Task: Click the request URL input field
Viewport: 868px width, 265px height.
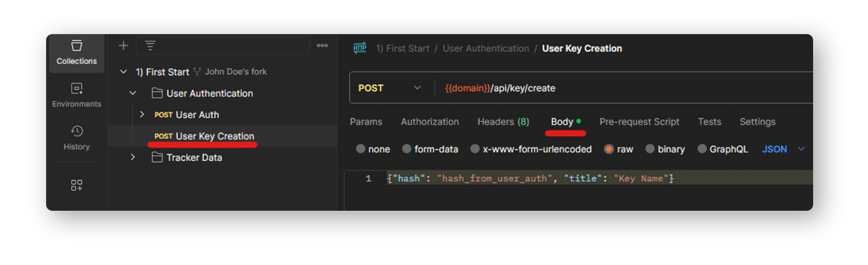Action: [x=622, y=88]
